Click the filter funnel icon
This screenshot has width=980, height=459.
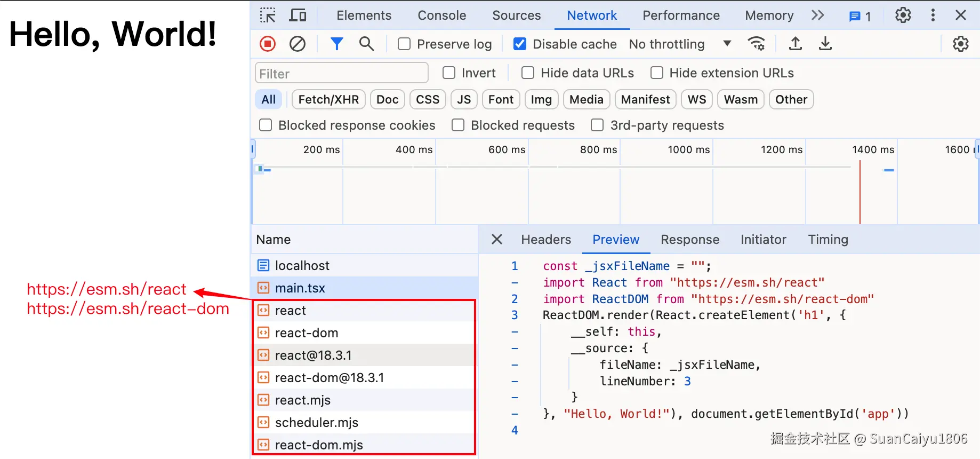[x=336, y=44]
